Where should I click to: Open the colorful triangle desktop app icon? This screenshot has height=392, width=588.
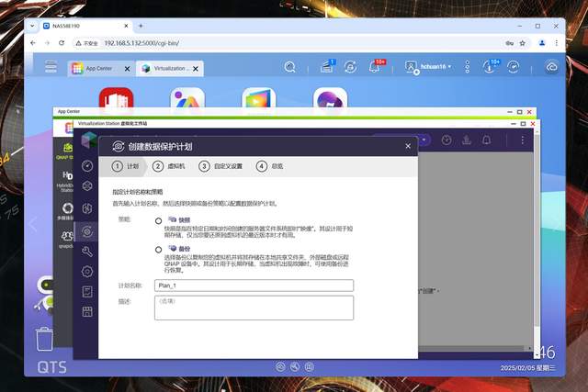point(187,98)
